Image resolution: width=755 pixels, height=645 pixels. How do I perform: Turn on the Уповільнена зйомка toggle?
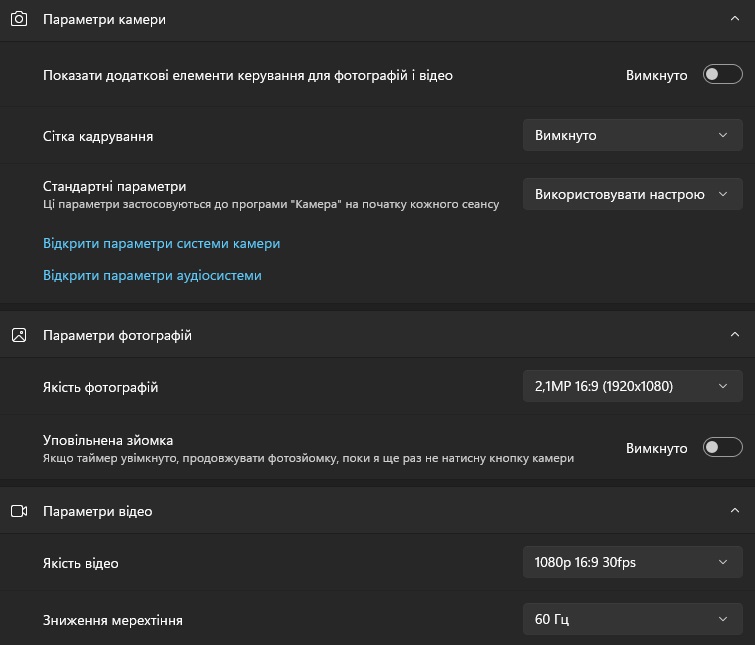(x=722, y=447)
